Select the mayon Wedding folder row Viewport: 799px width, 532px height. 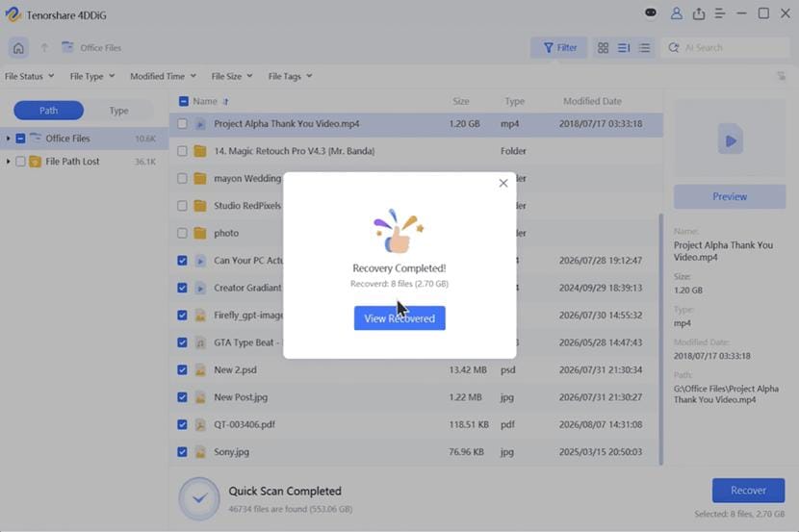416,179
